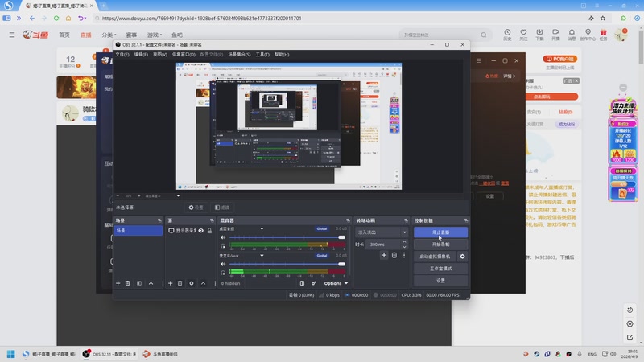The width and height of the screenshot is (644, 362).
Task: Adjust Mic/Aux volume slider
Action: pyautogui.click(x=287, y=264)
